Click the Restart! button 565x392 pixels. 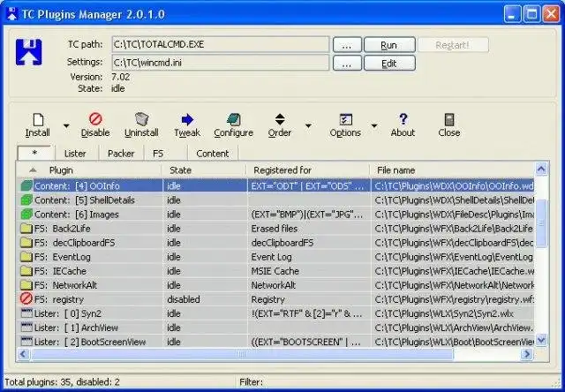(x=453, y=45)
